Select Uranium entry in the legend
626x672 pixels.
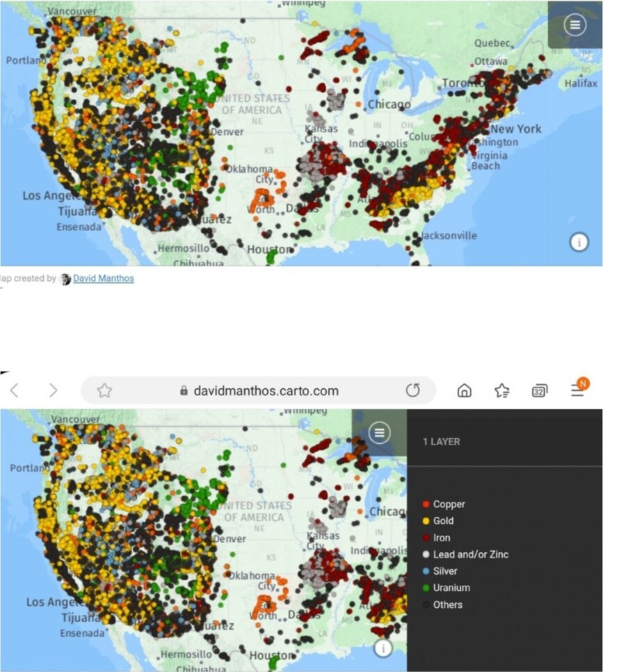pos(451,588)
